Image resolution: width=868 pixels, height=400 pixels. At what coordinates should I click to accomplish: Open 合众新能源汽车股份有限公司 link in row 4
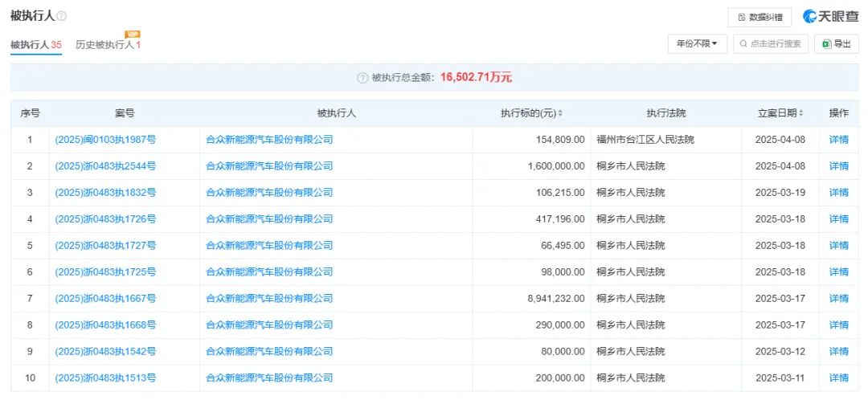269,219
